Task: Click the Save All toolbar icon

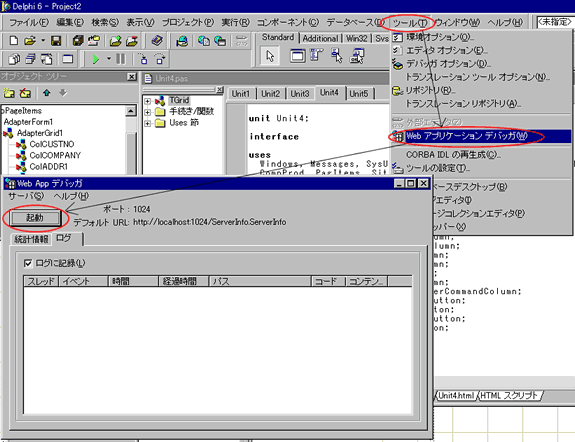Action: pos(78,40)
